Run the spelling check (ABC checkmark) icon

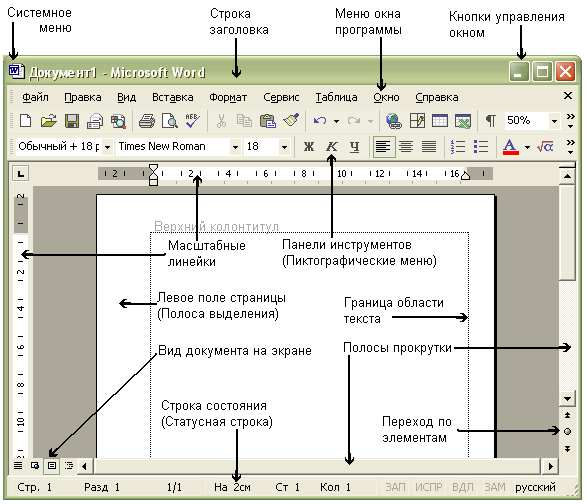coord(193,121)
